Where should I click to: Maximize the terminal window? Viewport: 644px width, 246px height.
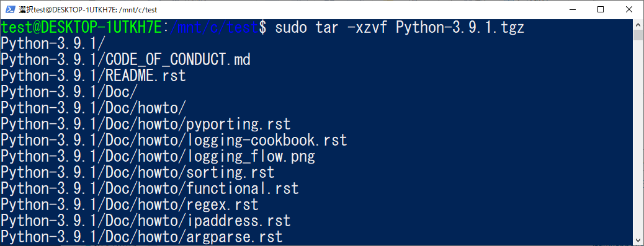[x=601, y=9]
